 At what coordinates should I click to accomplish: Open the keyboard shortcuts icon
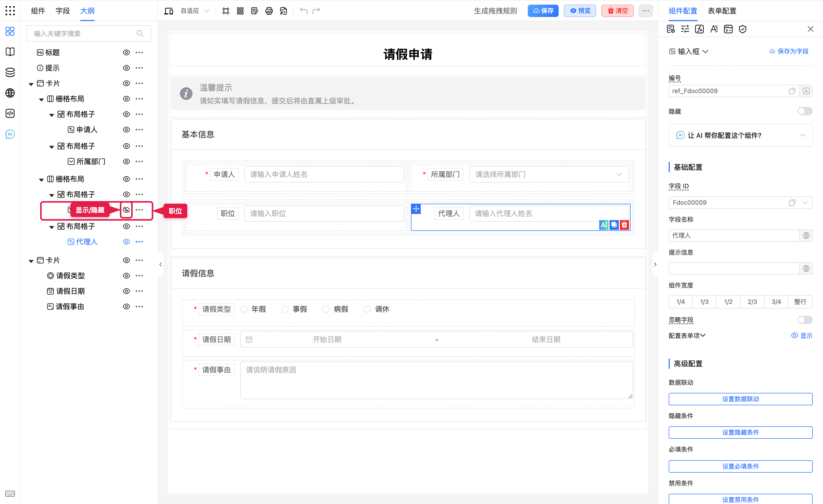pos(10,493)
